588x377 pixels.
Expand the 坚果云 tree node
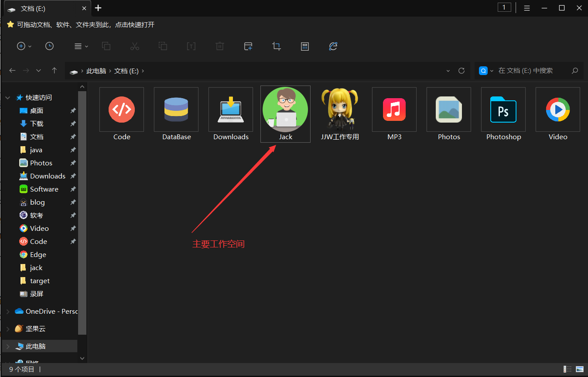(x=8, y=329)
